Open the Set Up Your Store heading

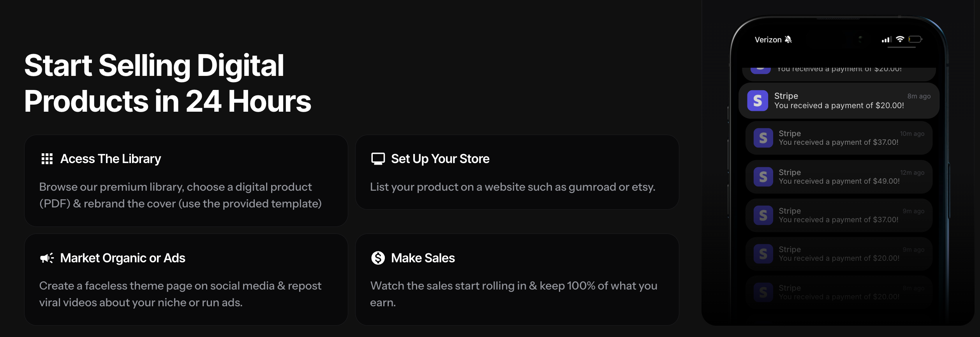coord(440,159)
